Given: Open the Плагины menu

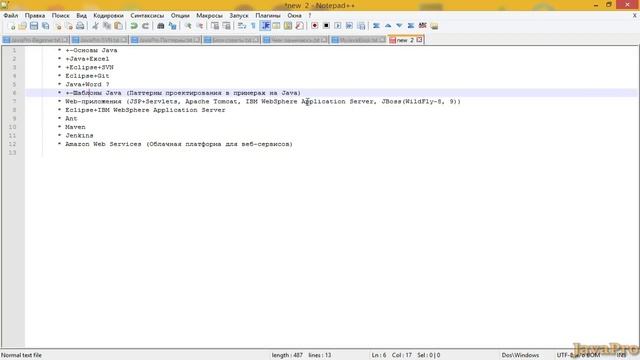Looking at the screenshot, I should (x=268, y=16).
